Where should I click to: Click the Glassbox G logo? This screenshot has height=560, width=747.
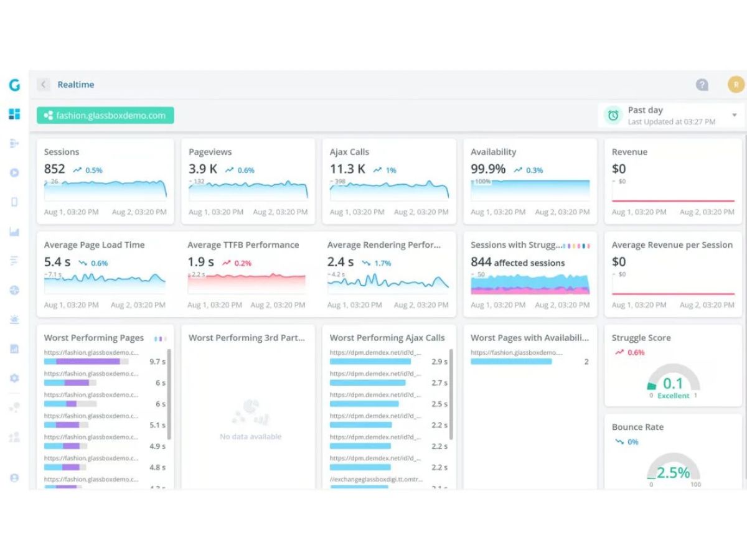tap(14, 85)
